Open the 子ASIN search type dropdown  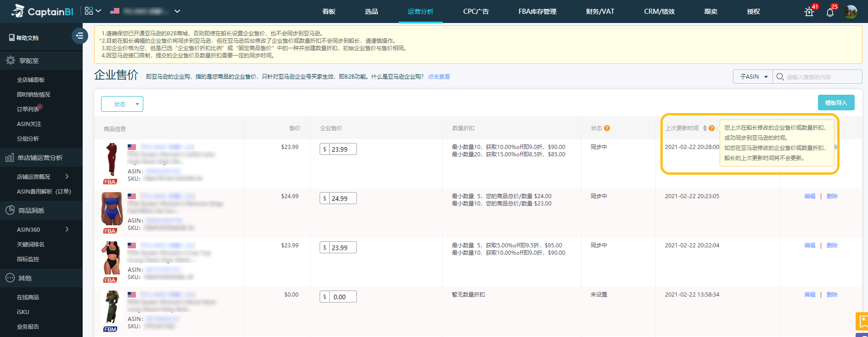pos(753,77)
